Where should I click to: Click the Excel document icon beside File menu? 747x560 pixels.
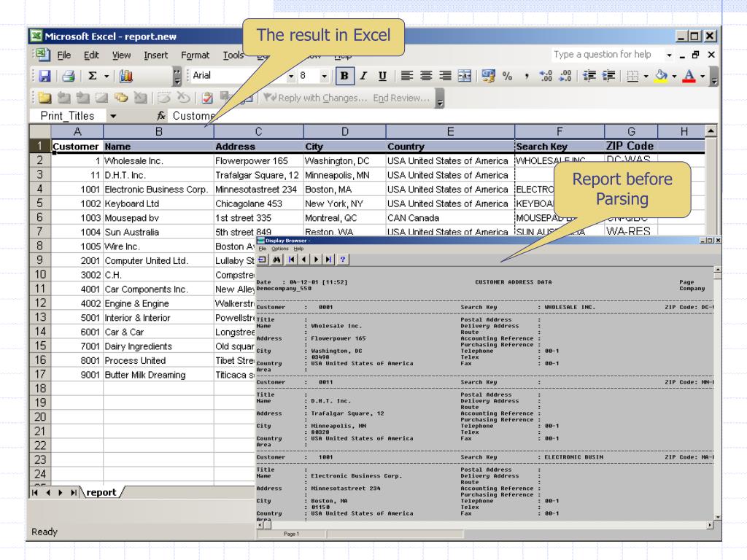[x=43, y=55]
